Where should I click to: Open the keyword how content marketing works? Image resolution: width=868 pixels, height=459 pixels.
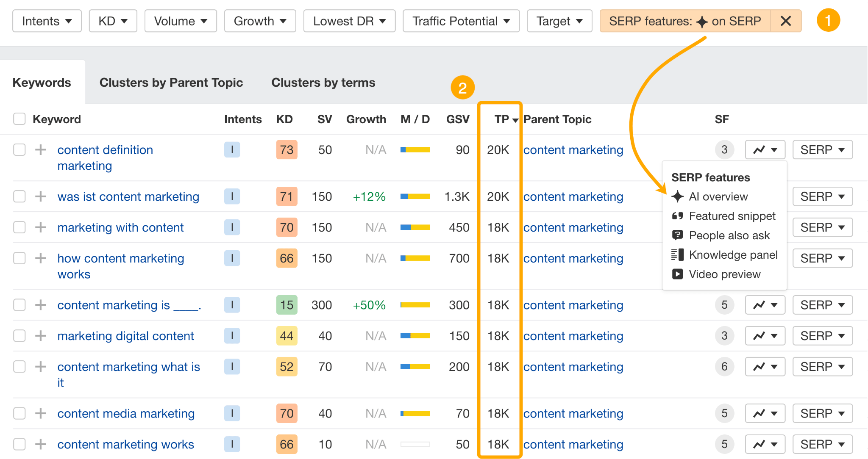point(121,258)
